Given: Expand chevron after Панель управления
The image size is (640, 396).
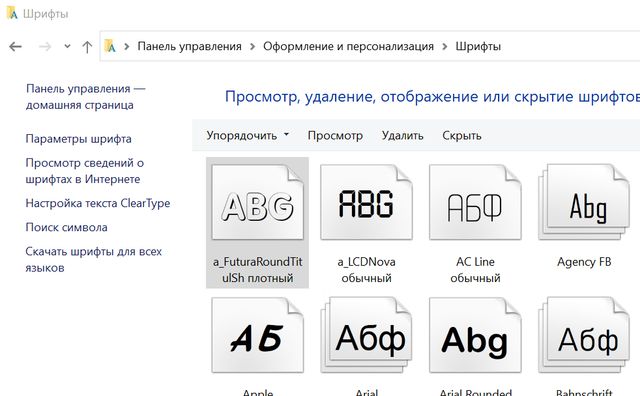Looking at the screenshot, I should tap(253, 47).
